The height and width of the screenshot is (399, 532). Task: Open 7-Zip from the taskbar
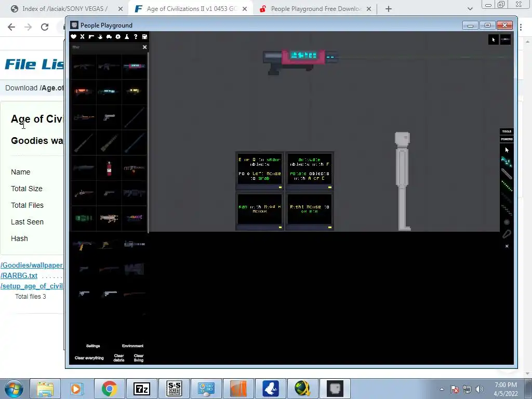click(x=141, y=389)
